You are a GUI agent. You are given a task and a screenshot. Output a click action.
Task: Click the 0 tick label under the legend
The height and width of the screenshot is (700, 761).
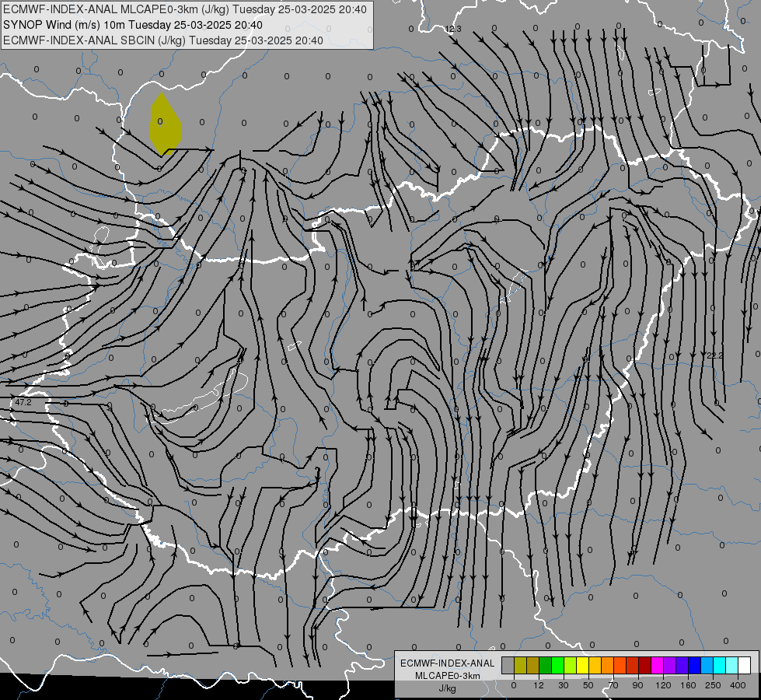click(x=514, y=685)
